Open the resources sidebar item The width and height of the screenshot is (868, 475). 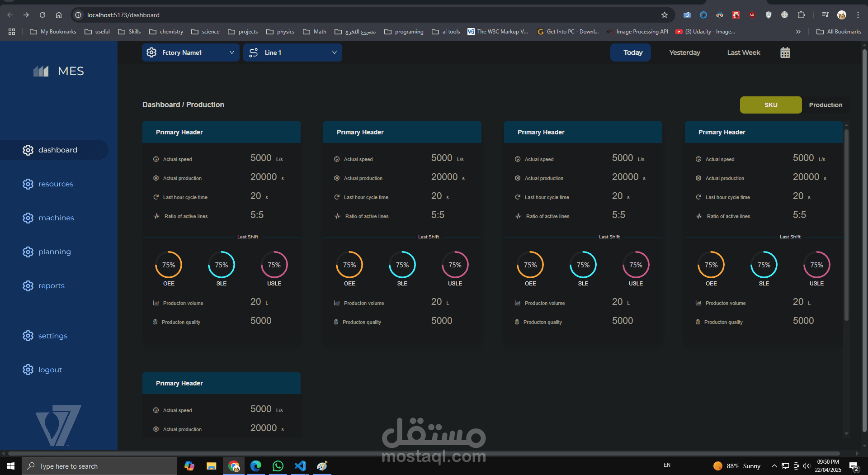[56, 184]
